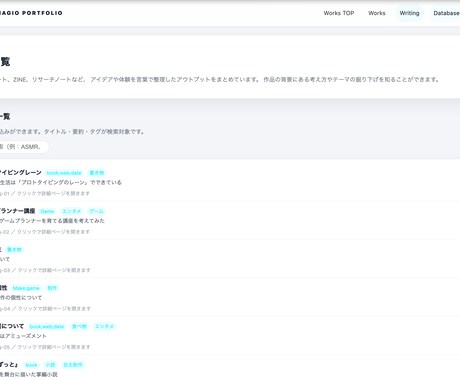Image resolution: width=460 pixels, height=380 pixels.
Task: Click the 食べ物 tag
Action: 79,327
